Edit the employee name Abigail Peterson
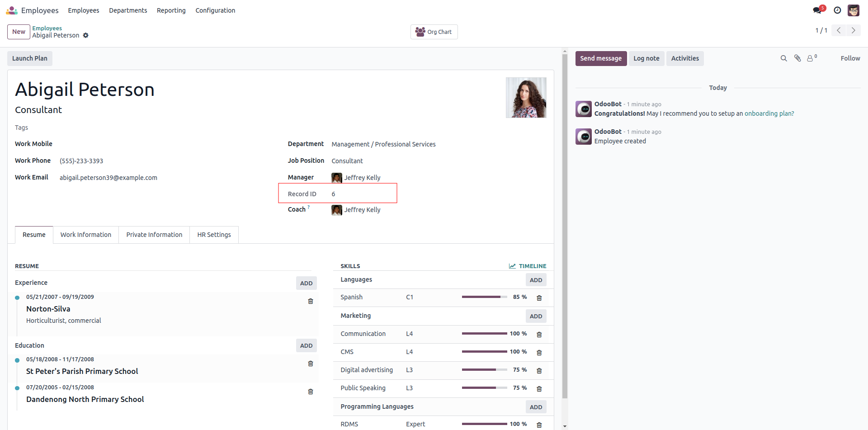 point(85,90)
